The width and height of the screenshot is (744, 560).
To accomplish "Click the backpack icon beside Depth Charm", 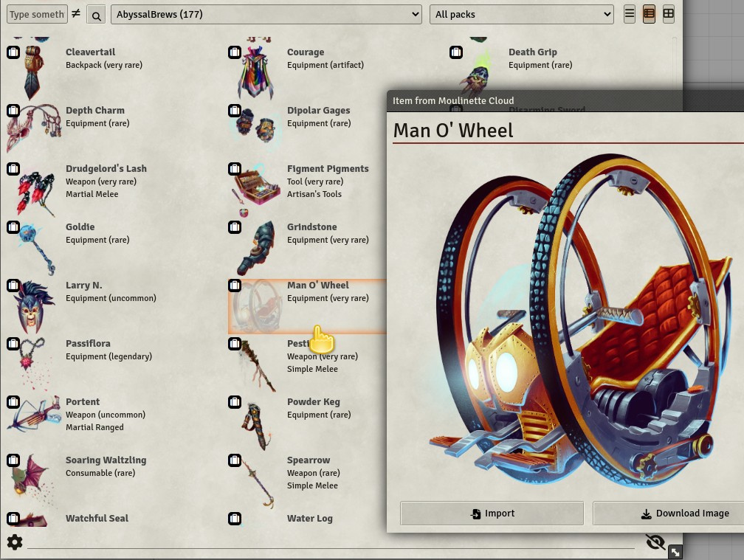I will click(13, 111).
